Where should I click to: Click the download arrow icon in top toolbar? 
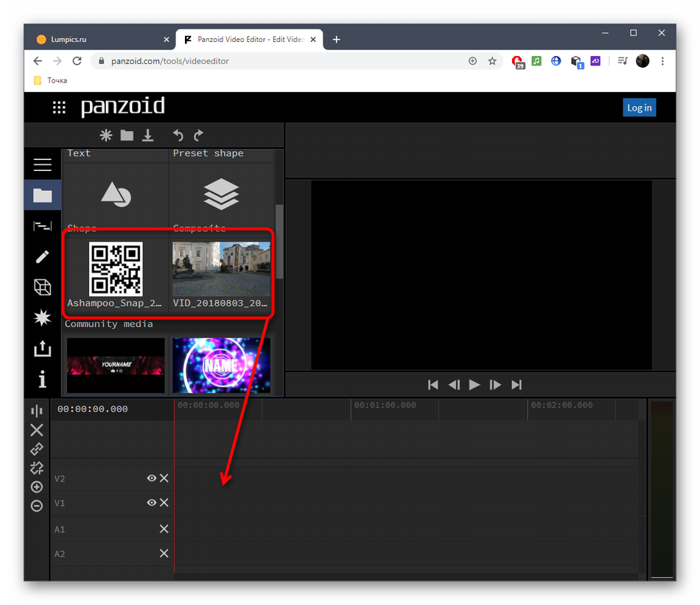click(x=148, y=136)
